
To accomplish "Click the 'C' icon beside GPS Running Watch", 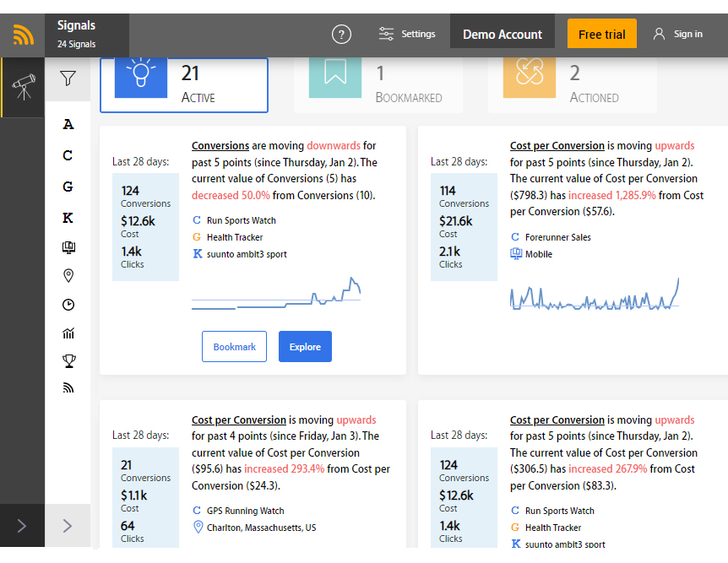I will 197,511.
